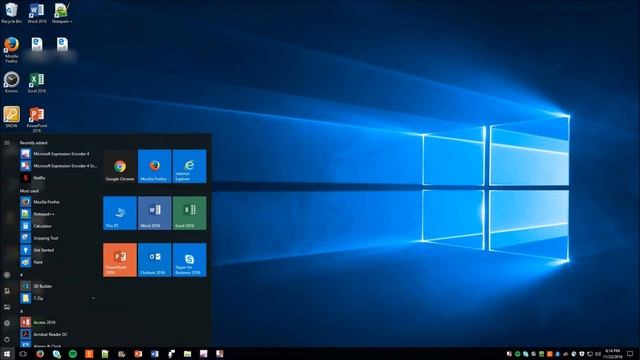
Task: Launch Paint from the Start list
Action: coord(59,262)
